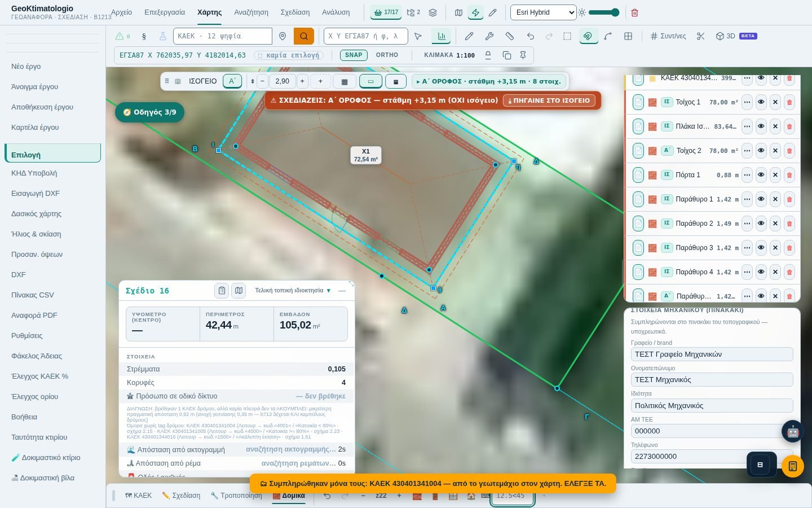Viewport: 812px width, 508px height.
Task: Click ΠΗΓΑΙΝΕ ΣΤΟ ΙΣΟΓΕΙΟ button
Action: (549, 100)
